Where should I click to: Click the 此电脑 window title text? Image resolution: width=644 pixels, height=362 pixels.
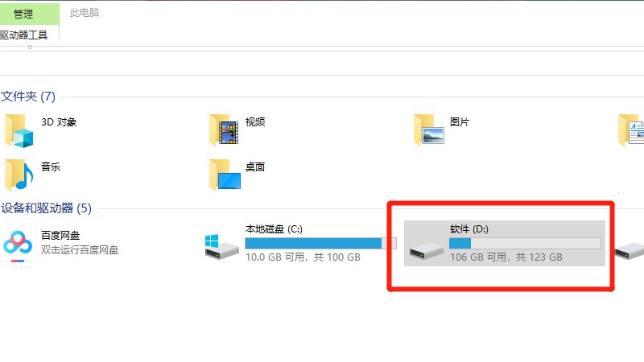[x=85, y=13]
